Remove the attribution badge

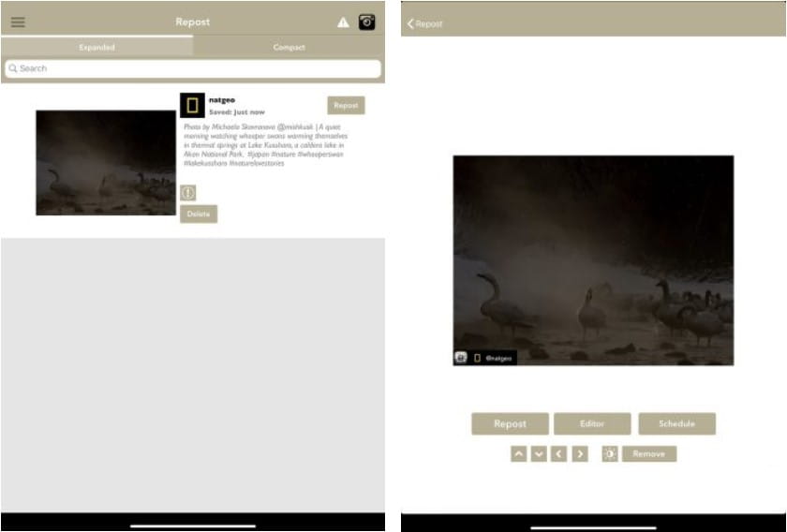coord(648,454)
